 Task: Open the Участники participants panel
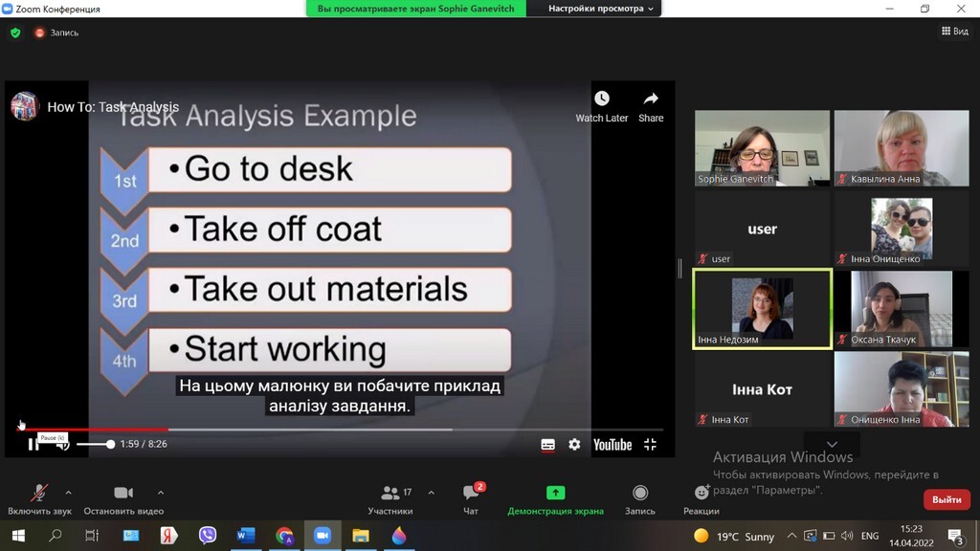pos(390,499)
